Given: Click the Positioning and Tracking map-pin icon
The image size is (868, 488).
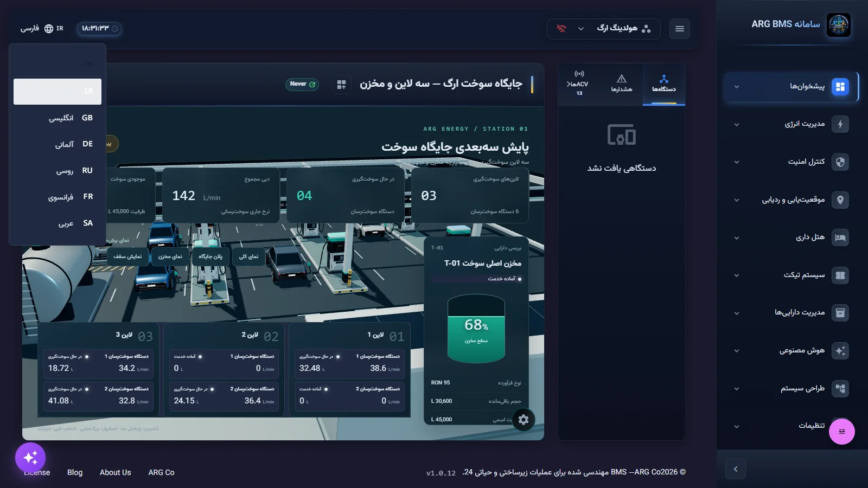Looking at the screenshot, I should click(x=840, y=200).
